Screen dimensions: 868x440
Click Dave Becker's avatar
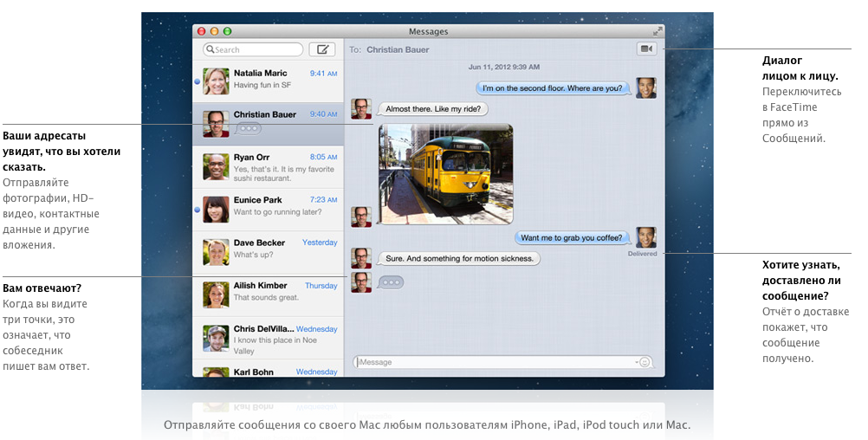(216, 252)
